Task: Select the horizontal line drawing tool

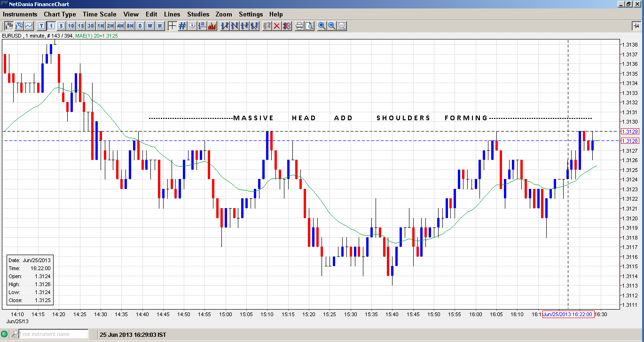Action: pyautogui.click(x=244, y=26)
